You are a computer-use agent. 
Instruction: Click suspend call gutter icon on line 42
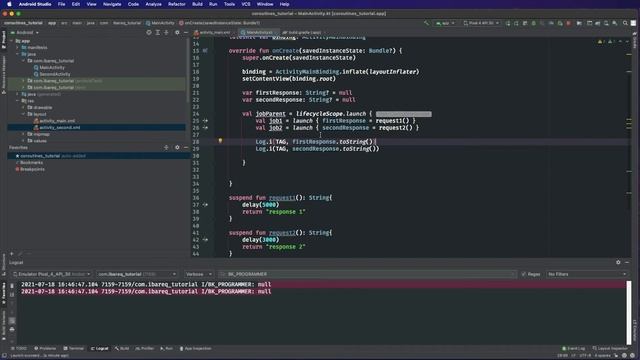click(x=205, y=240)
